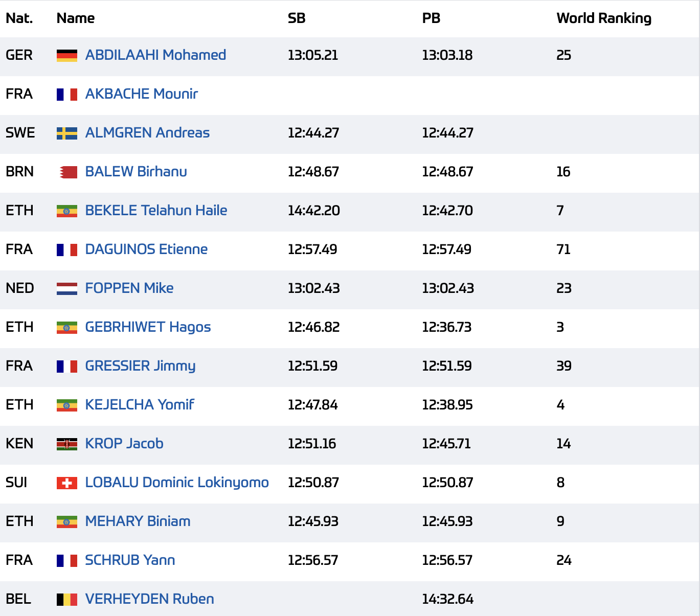The width and height of the screenshot is (700, 616).
Task: Click the Swiss flag beside LOBALU Dominic
Action: (67, 483)
